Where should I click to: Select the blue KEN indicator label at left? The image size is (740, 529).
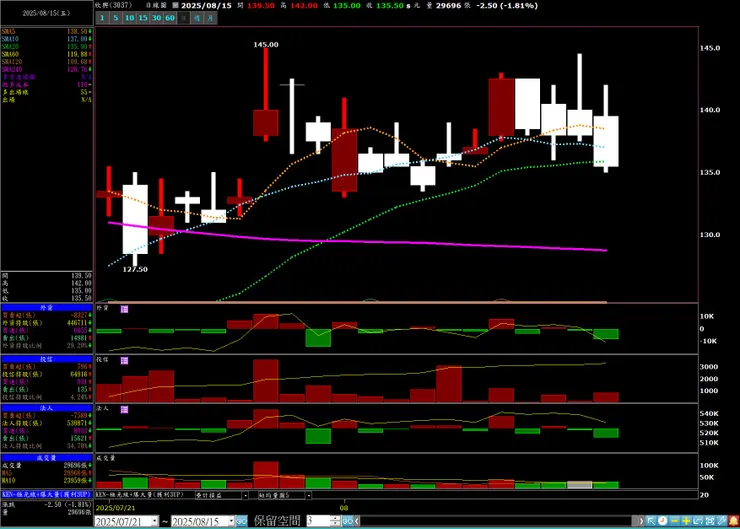(x=47, y=495)
